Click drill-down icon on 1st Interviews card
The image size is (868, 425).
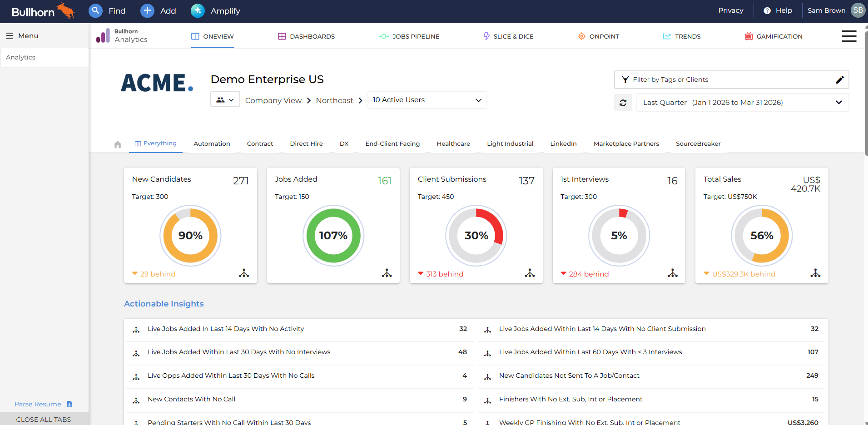click(x=673, y=273)
